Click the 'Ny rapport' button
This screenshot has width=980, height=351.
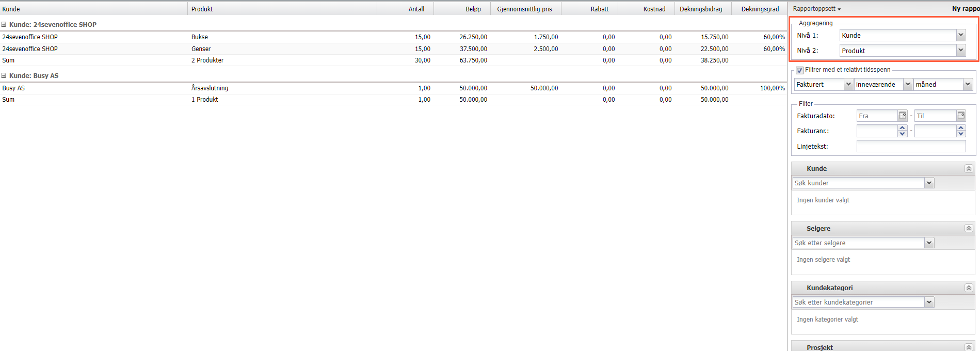coord(965,9)
